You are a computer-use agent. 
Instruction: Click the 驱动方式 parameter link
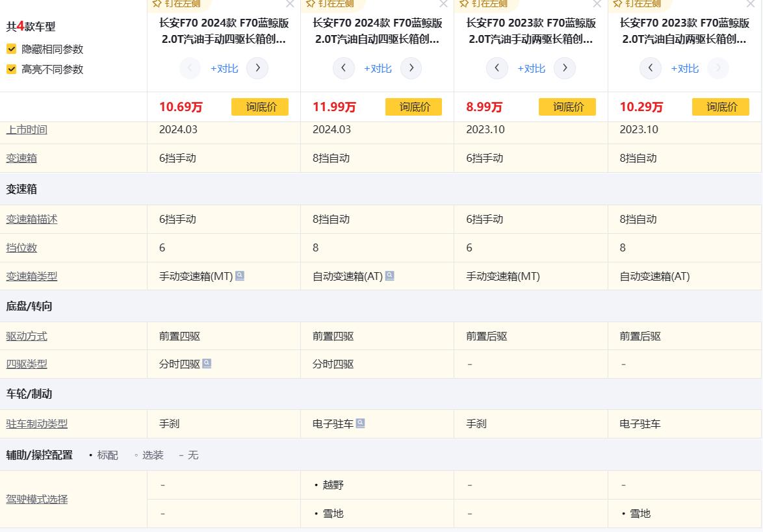[27, 336]
